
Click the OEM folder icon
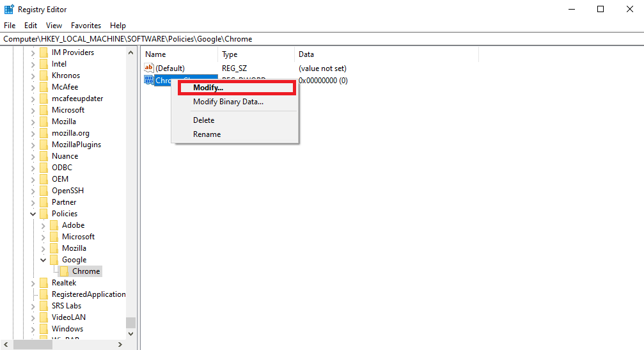(x=44, y=179)
